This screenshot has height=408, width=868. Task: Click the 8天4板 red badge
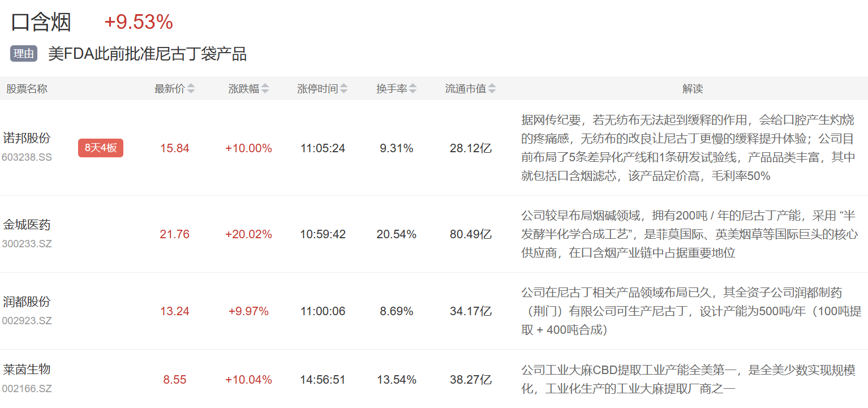(101, 148)
